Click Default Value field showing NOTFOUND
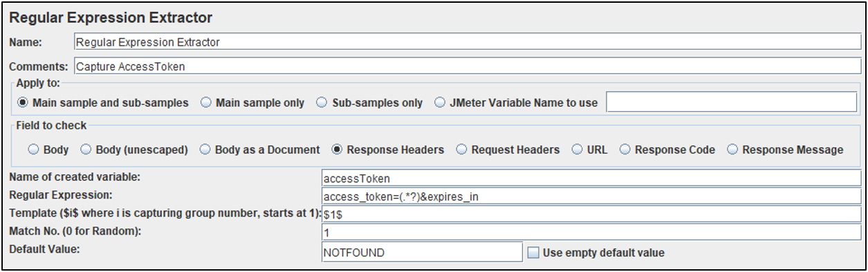Screen dimensions: 868x272 click(x=422, y=252)
